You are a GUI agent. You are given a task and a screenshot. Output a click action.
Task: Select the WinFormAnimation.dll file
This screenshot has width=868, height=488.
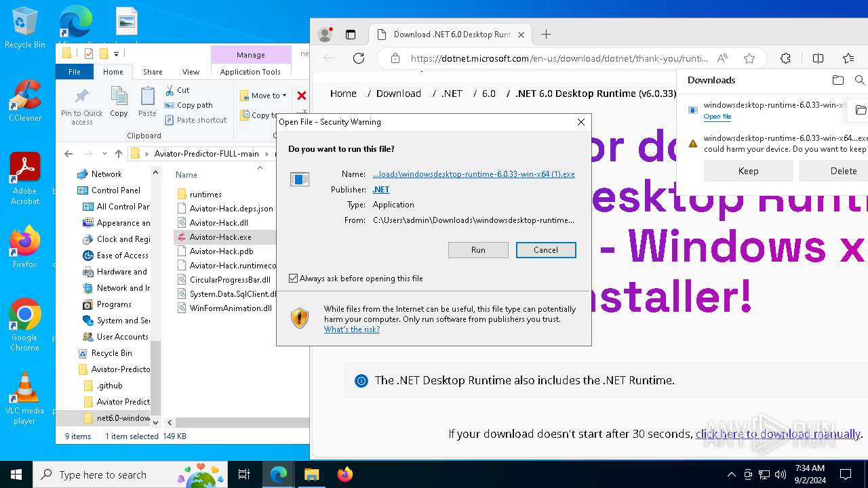click(x=231, y=308)
